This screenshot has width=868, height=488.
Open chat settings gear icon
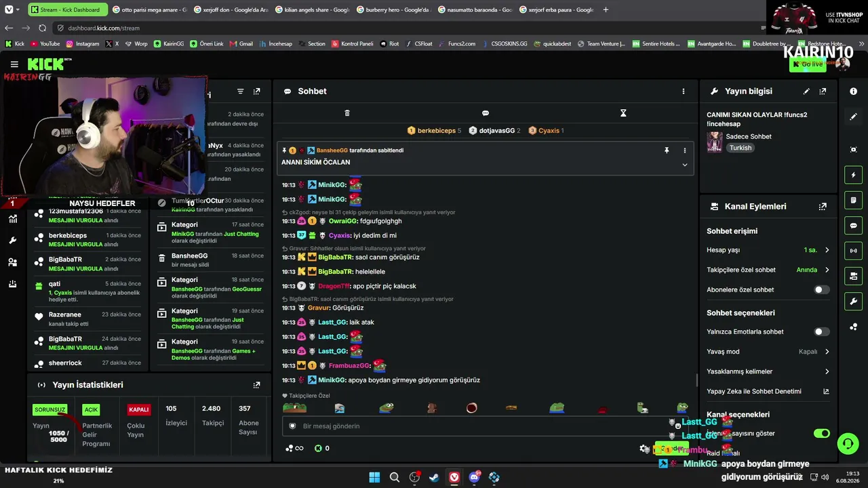pyautogui.click(x=644, y=449)
